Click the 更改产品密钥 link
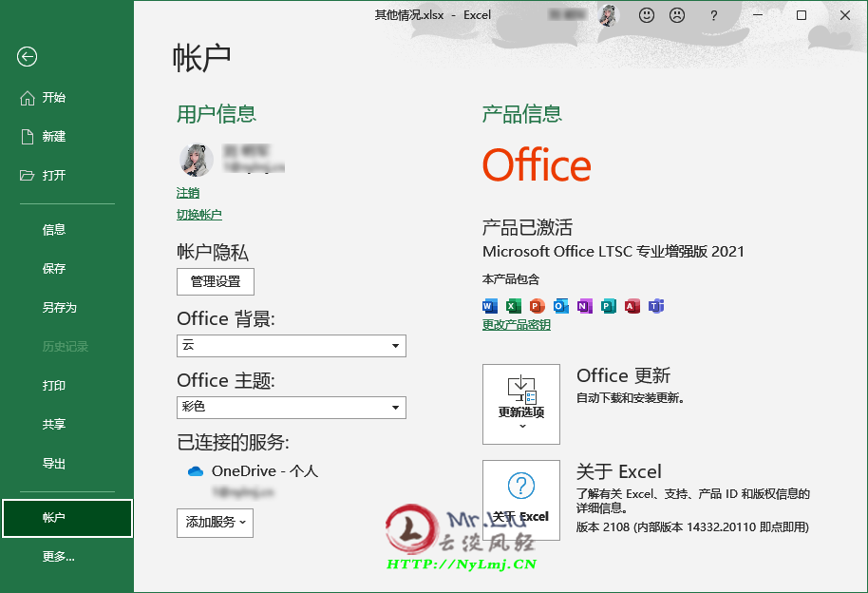The image size is (868, 593). point(517,325)
